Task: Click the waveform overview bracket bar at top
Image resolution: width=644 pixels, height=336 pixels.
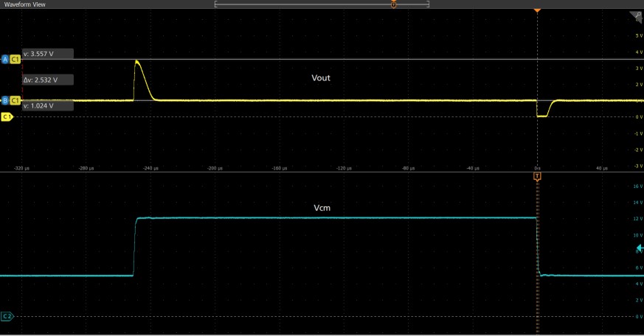Action: pyautogui.click(x=322, y=4)
